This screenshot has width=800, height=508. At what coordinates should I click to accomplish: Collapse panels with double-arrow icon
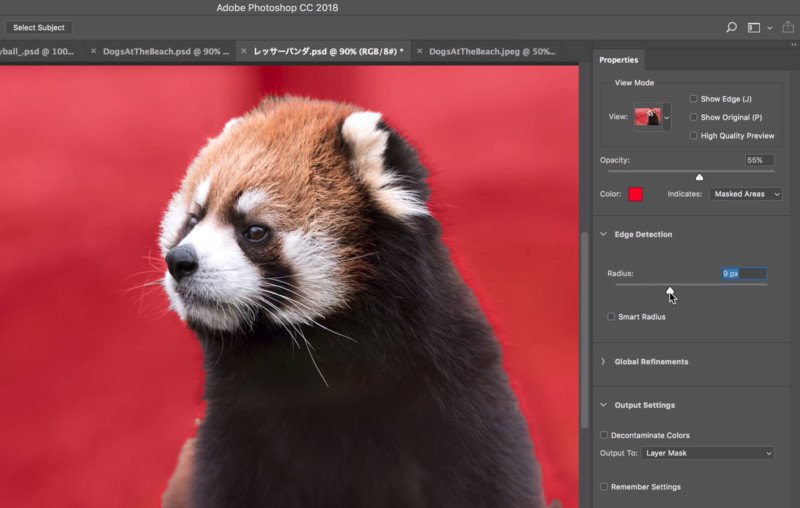(793, 45)
